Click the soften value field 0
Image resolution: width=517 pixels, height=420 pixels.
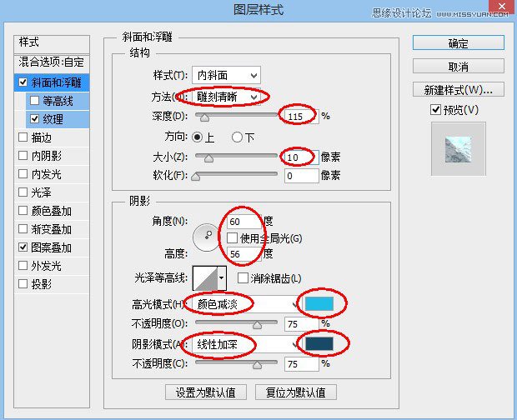301,176
